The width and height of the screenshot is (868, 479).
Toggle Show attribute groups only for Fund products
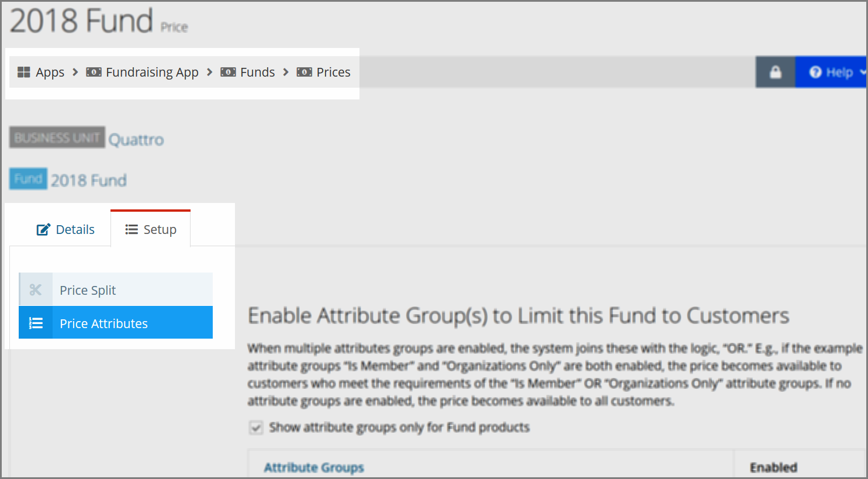click(x=255, y=428)
